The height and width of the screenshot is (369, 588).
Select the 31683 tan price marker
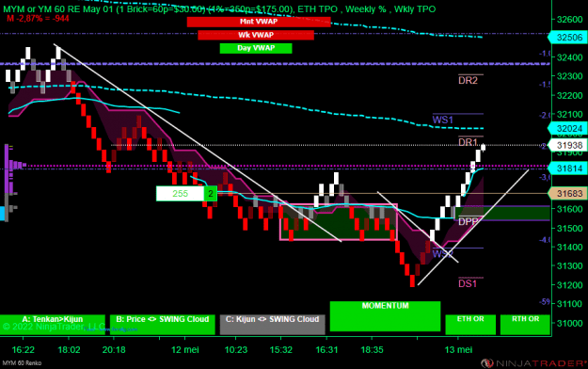point(567,194)
